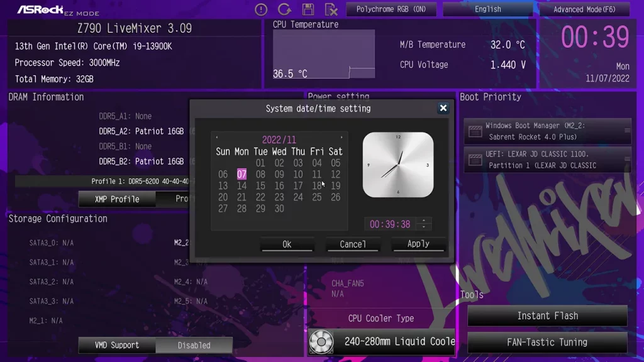Click drag handle on LEXAR boot entry
This screenshot has width=644, height=362.
tap(627, 159)
